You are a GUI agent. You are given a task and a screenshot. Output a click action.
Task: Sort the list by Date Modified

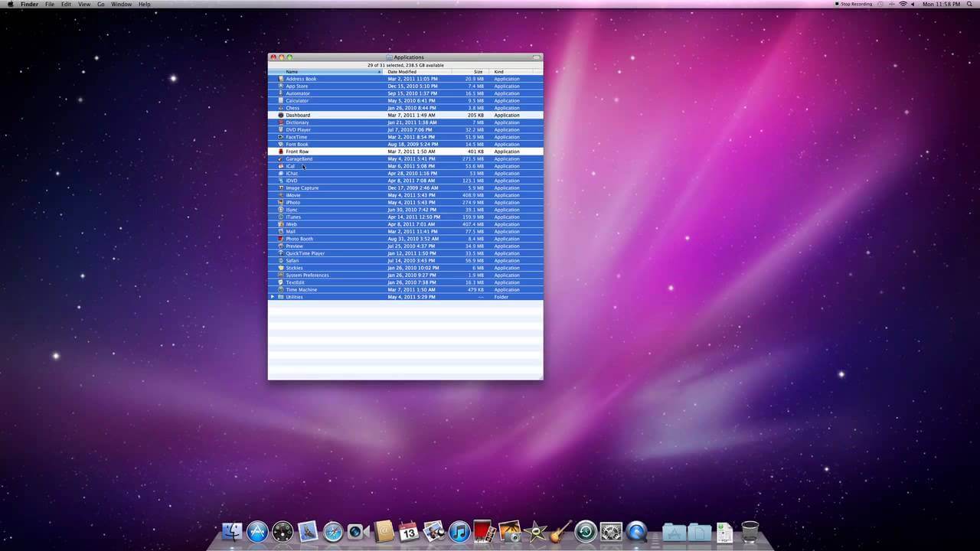click(x=402, y=71)
